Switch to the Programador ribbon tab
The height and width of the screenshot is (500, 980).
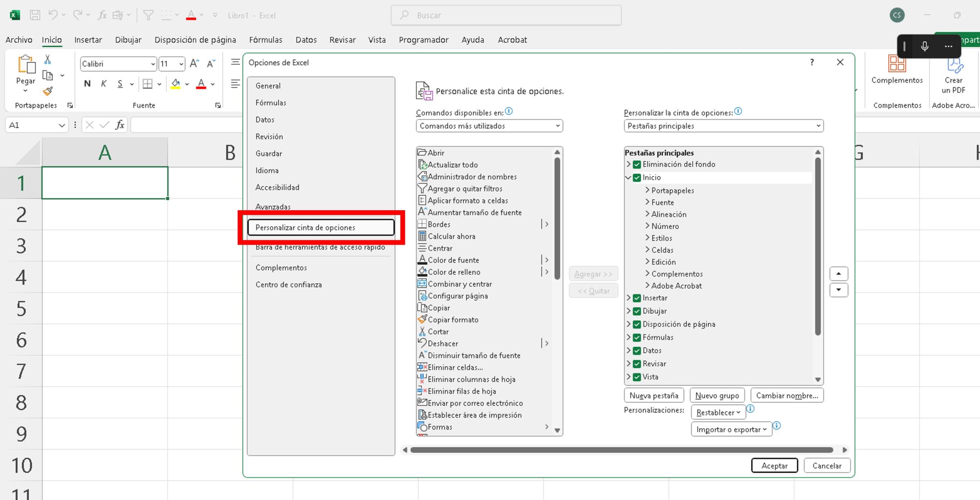(423, 40)
